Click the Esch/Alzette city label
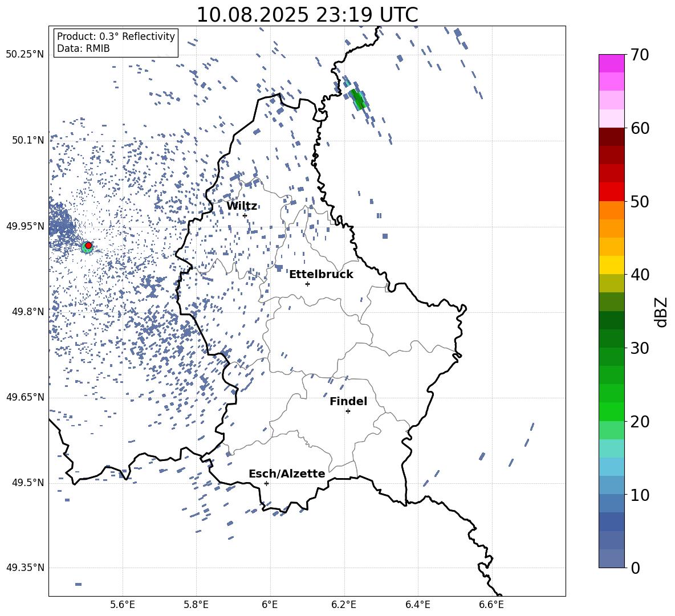 pos(287,474)
